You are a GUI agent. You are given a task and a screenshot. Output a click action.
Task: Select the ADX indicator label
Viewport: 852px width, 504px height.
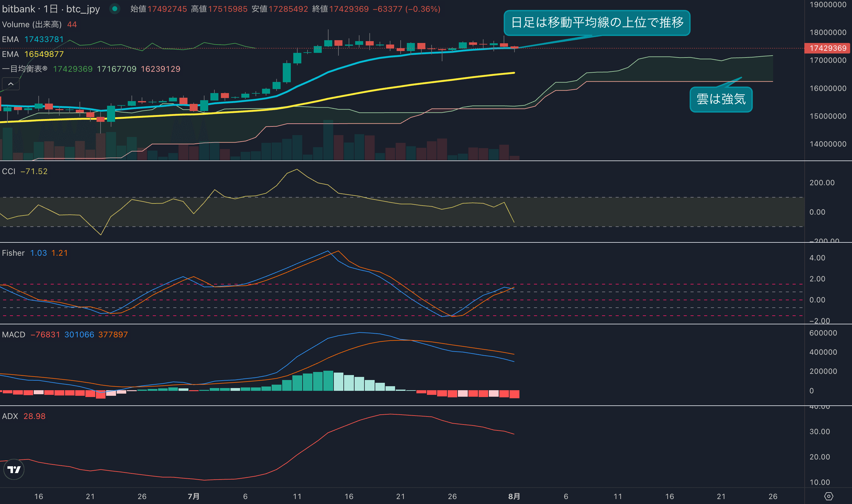tap(10, 416)
